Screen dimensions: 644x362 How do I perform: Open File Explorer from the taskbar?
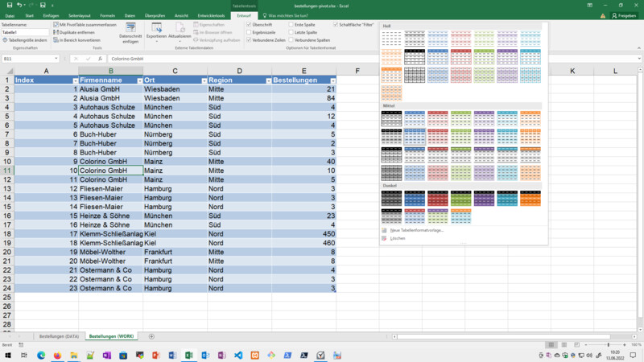(x=74, y=355)
